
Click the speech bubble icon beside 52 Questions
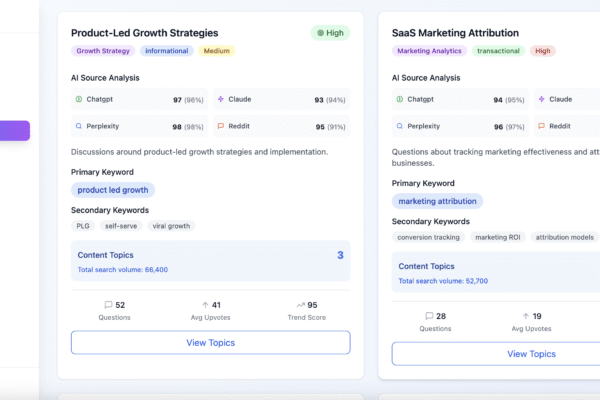point(108,305)
